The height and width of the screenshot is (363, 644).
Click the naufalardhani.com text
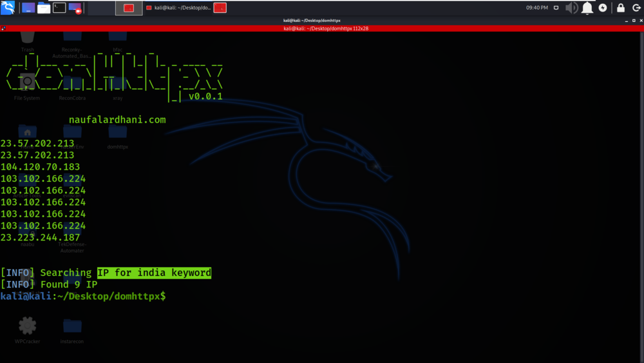[x=117, y=120]
